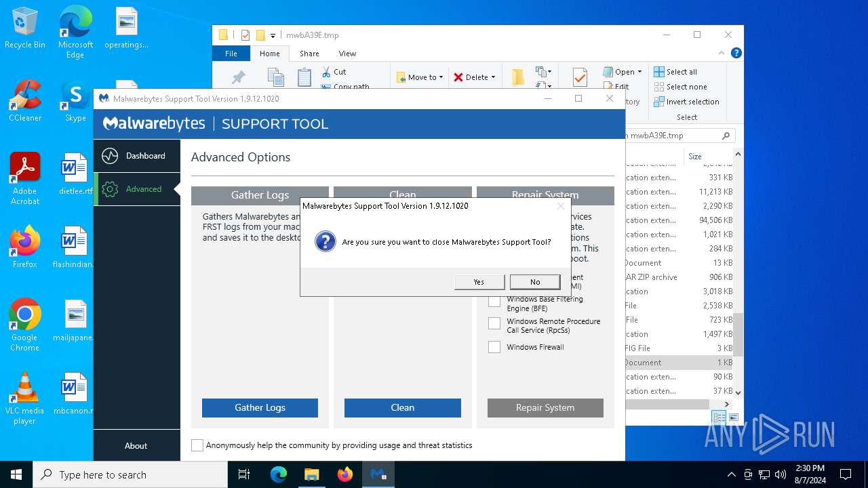Click the blue question mark dialog icon
This screenshot has height=488, width=868.
[x=325, y=241]
